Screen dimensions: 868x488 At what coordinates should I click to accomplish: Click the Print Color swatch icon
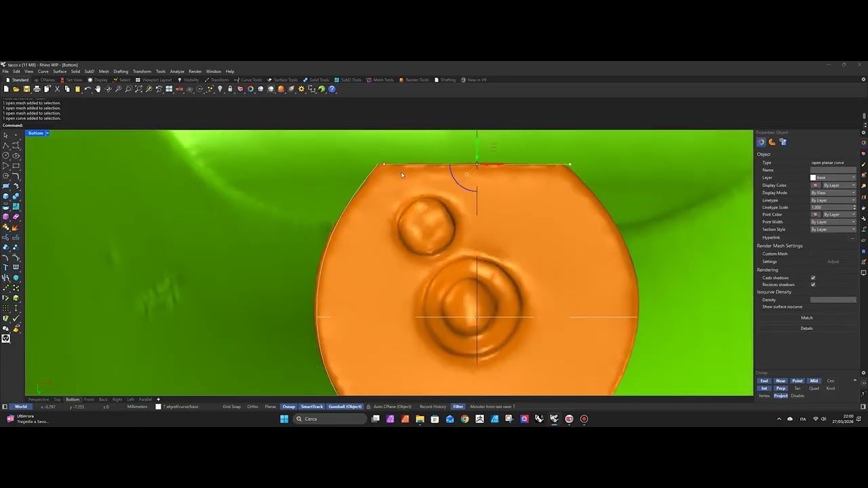tap(815, 214)
